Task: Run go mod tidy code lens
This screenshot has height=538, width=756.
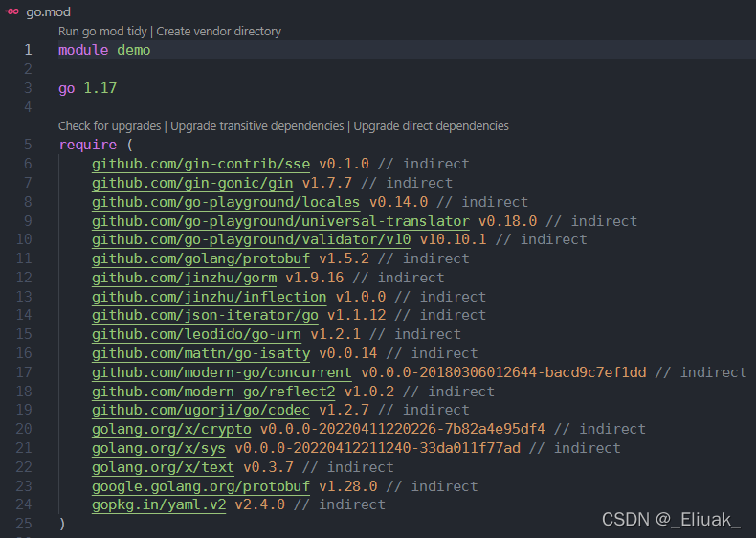Action: coord(102,32)
